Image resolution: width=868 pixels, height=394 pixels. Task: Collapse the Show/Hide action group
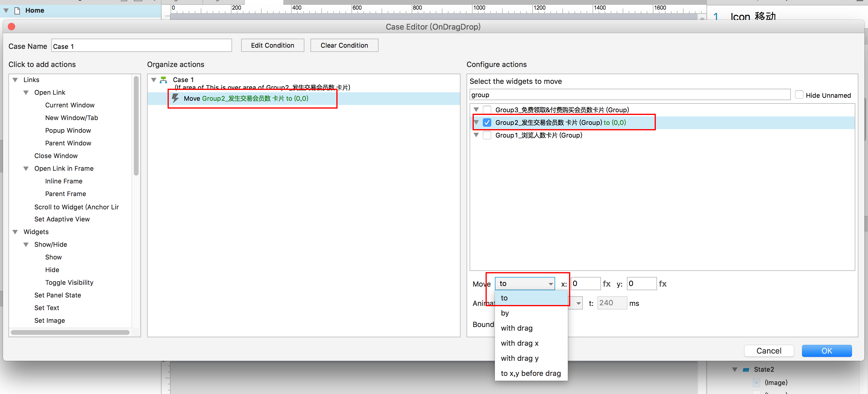click(26, 245)
